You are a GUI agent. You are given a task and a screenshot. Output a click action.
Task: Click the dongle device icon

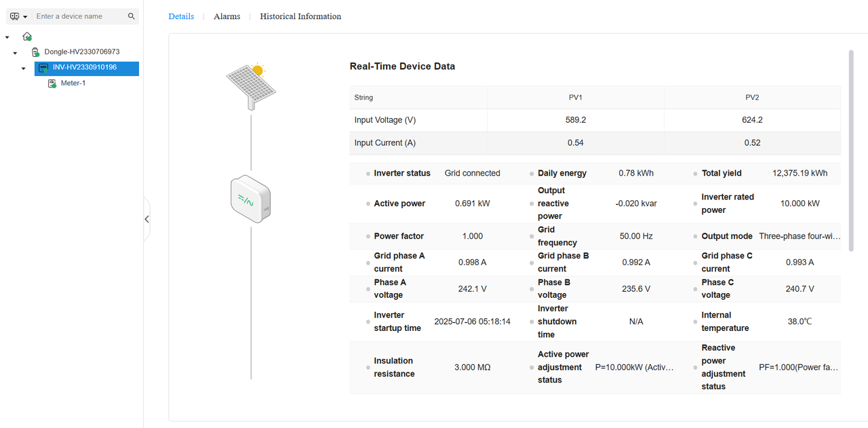[35, 52]
